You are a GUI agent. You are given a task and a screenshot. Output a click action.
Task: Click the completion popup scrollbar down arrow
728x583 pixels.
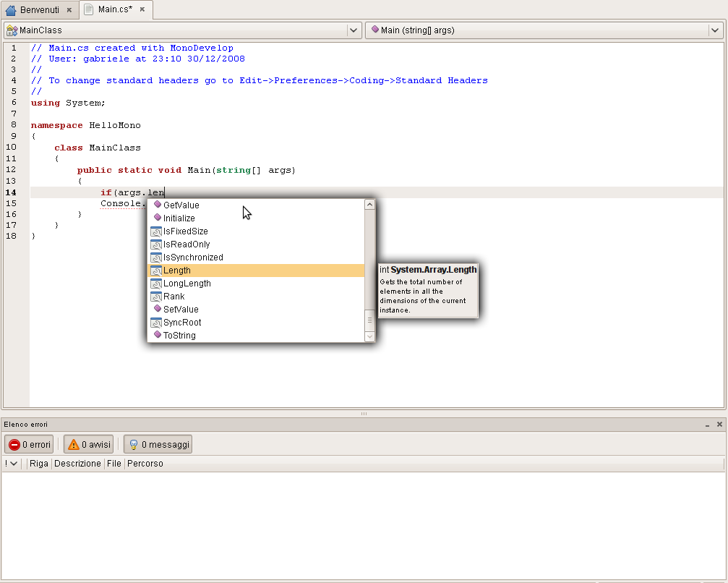click(x=369, y=336)
